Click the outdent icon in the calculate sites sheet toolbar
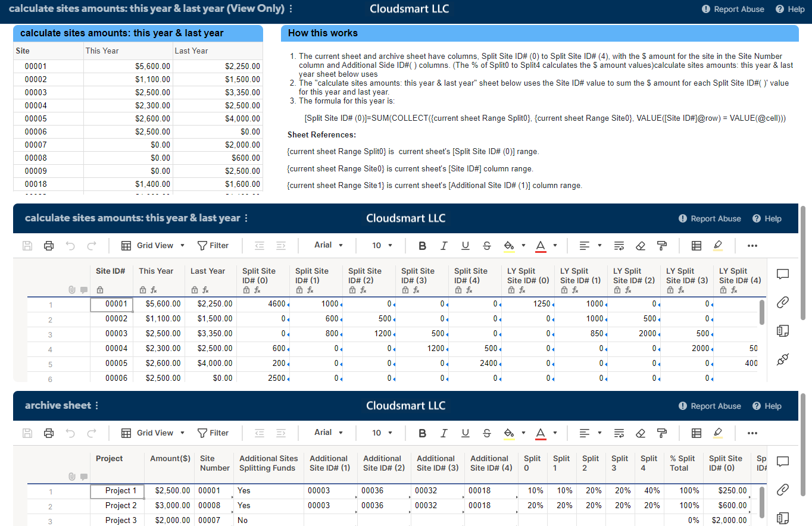Image resolution: width=812 pixels, height=526 pixels. (260, 246)
